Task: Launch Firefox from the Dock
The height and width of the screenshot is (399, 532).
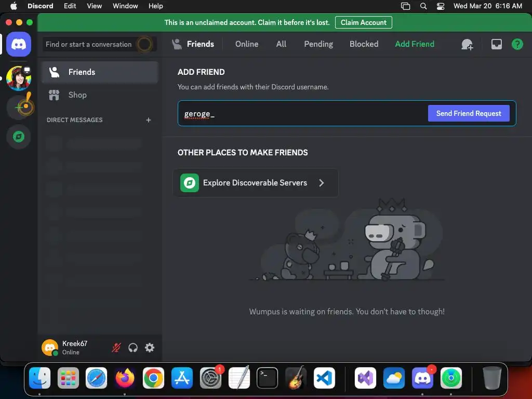Action: [x=125, y=378]
